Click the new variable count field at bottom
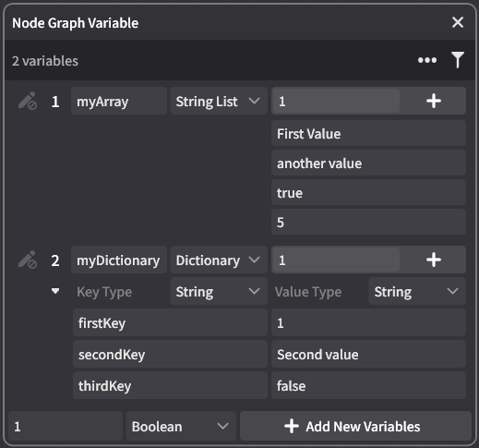This screenshot has height=448, width=479. pos(66,427)
